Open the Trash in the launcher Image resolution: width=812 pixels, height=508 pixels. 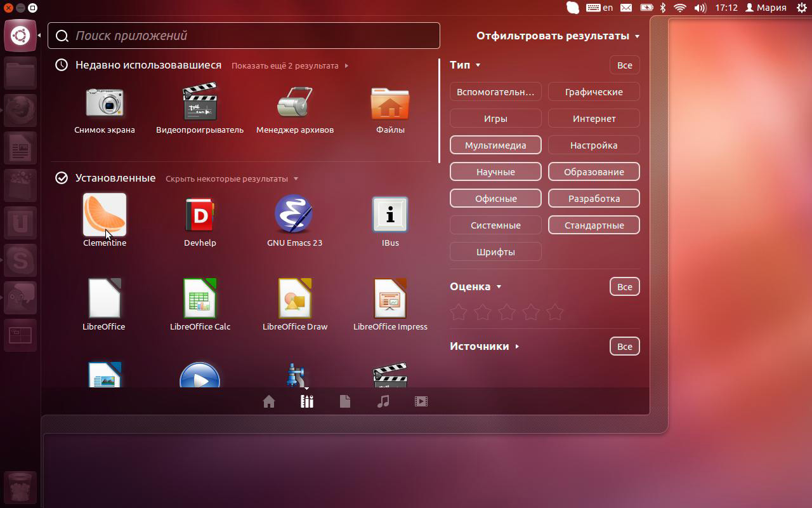coord(20,488)
